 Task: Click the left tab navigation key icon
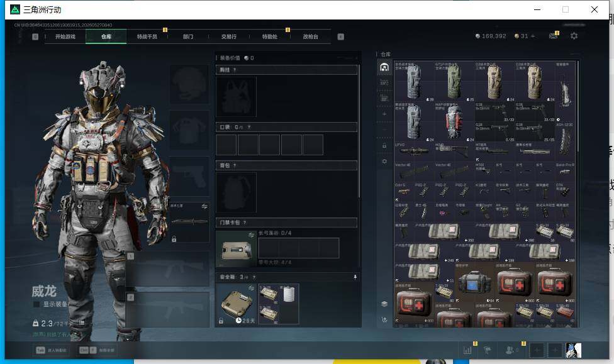(35, 36)
